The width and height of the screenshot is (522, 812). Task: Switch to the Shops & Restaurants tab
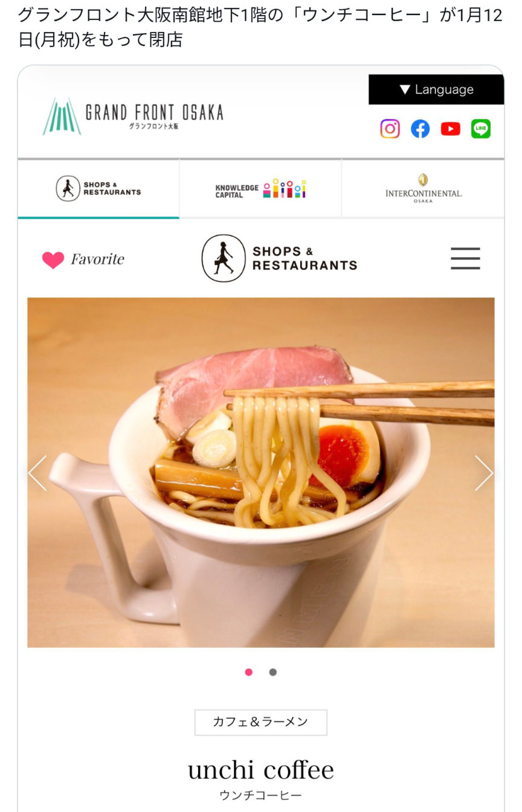[98, 188]
